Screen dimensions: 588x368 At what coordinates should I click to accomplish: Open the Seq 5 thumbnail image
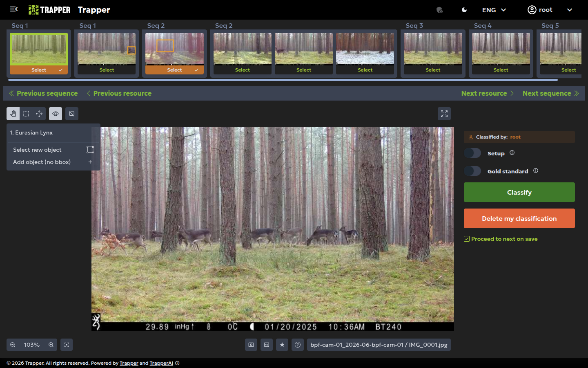(561, 49)
